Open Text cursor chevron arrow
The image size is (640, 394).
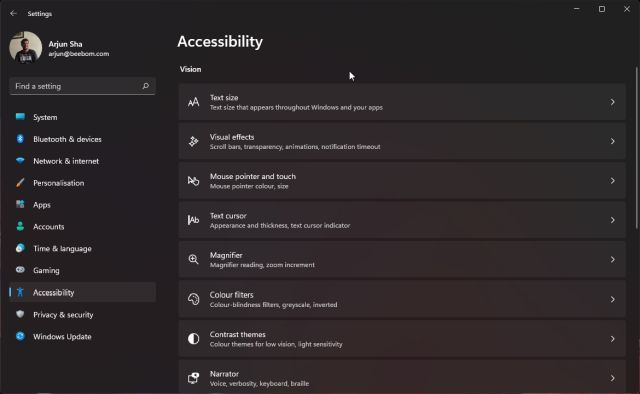pyautogui.click(x=613, y=220)
